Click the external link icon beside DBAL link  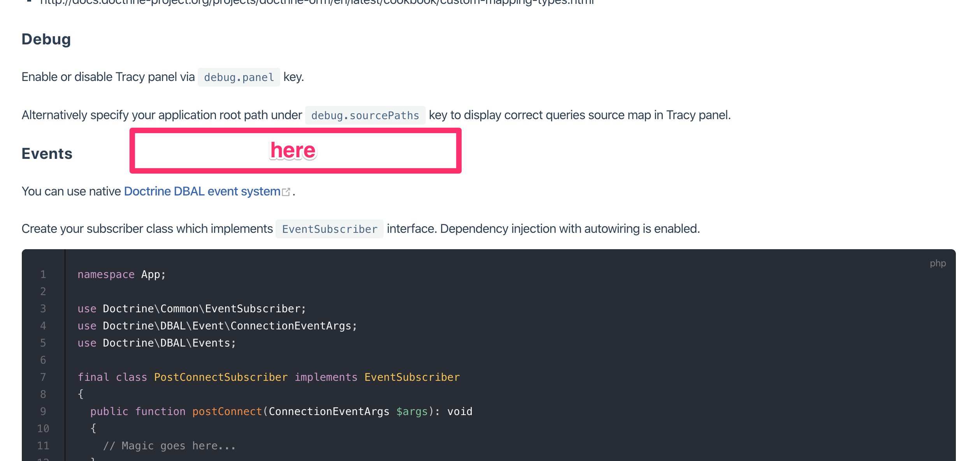pyautogui.click(x=286, y=191)
